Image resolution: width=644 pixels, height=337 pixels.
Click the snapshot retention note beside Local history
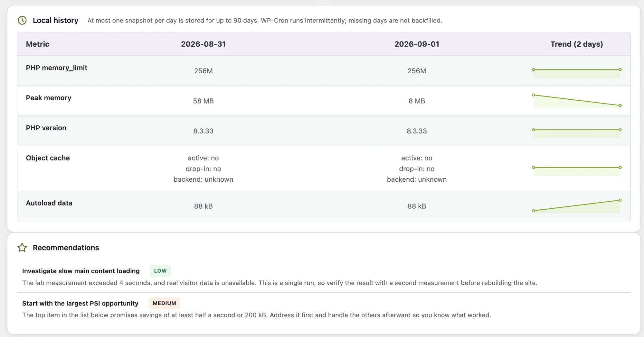tap(265, 21)
